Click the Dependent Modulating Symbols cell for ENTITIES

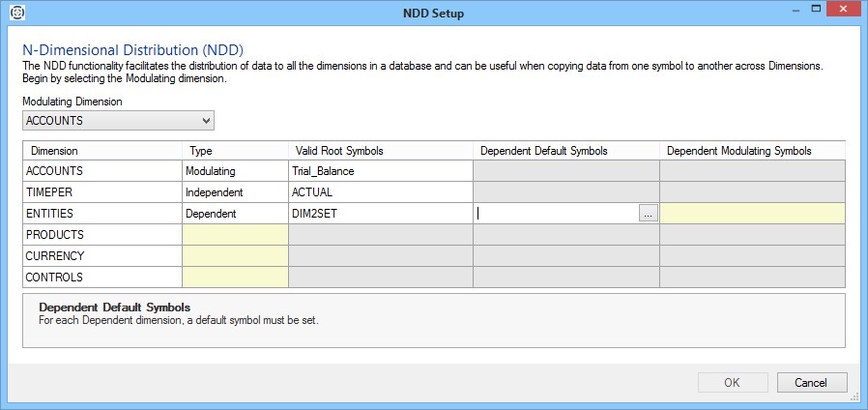click(752, 214)
